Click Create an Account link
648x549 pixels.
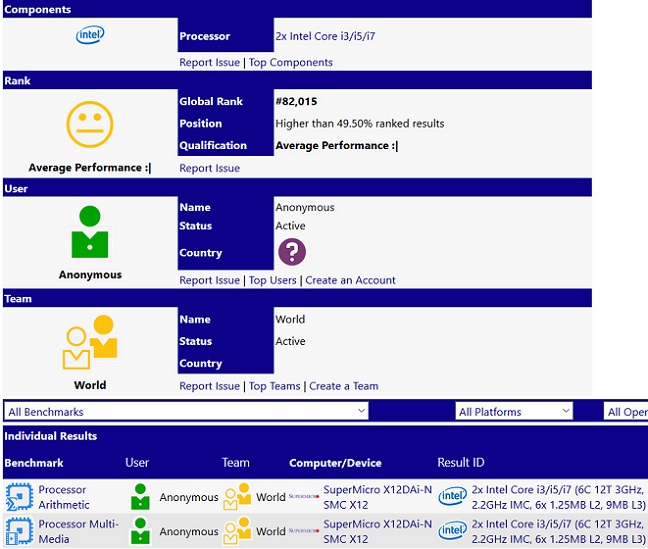(350, 280)
